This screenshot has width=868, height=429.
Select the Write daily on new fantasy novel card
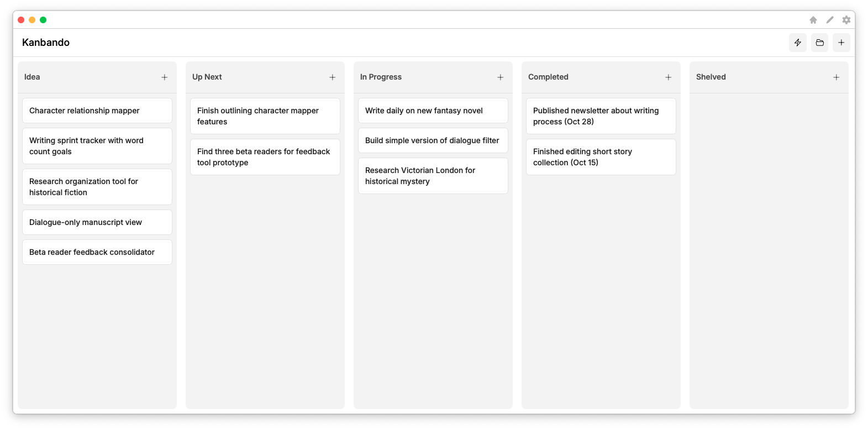click(x=433, y=111)
